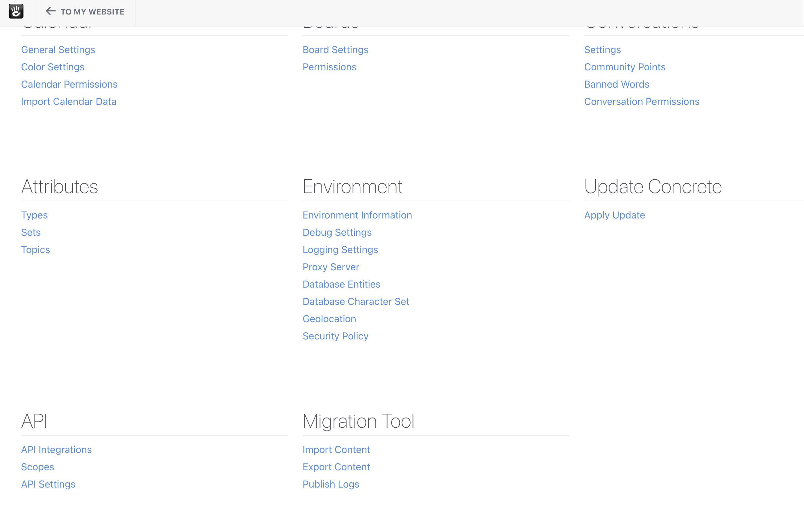This screenshot has height=532, width=804.
Task: Click the Concrete CMS hand icon
Action: pyautogui.click(x=16, y=11)
